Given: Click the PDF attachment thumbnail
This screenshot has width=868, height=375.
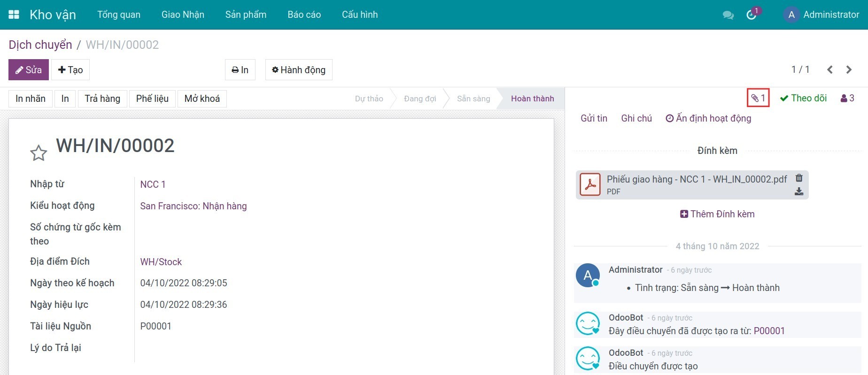Looking at the screenshot, I should tap(590, 185).
